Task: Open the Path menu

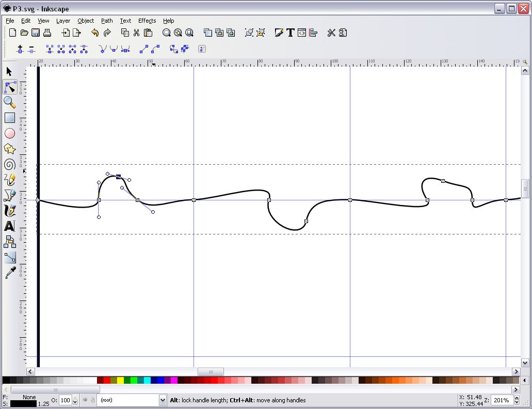Action: coord(107,21)
